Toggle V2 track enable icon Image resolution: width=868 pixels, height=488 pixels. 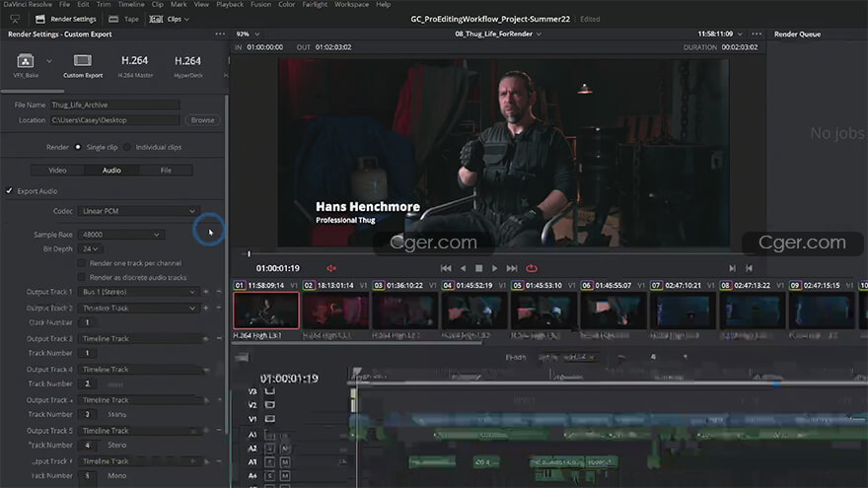[x=269, y=405]
